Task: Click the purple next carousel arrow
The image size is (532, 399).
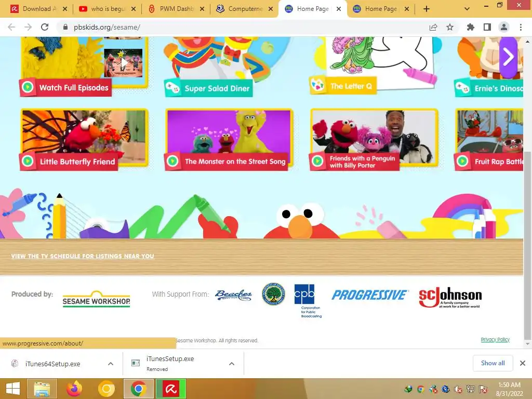Action: tap(508, 57)
